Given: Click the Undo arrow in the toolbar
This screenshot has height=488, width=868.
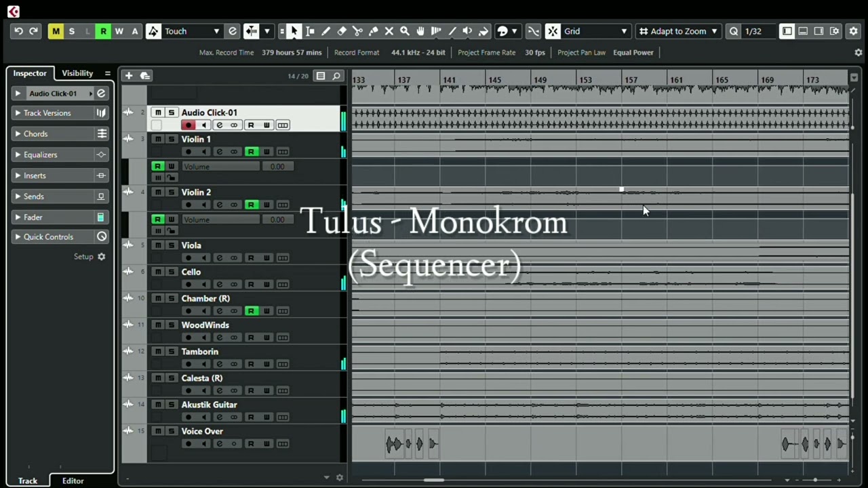Looking at the screenshot, I should coord(18,31).
